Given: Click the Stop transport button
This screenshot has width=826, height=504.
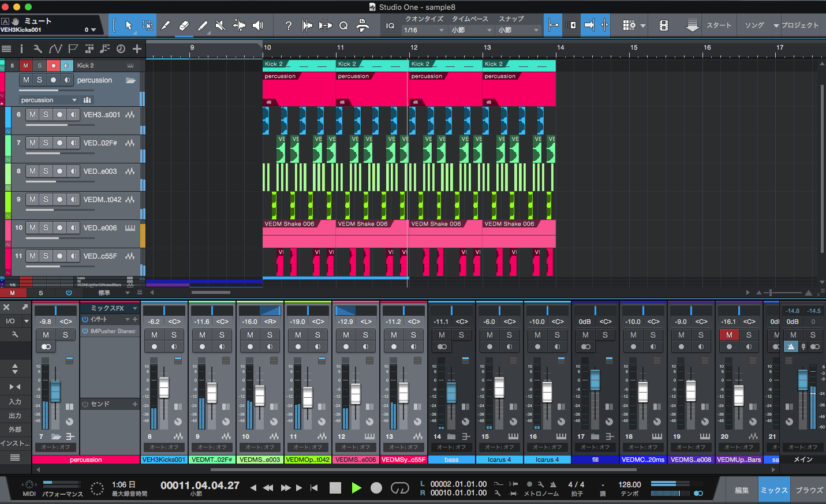Looking at the screenshot, I should pos(335,488).
